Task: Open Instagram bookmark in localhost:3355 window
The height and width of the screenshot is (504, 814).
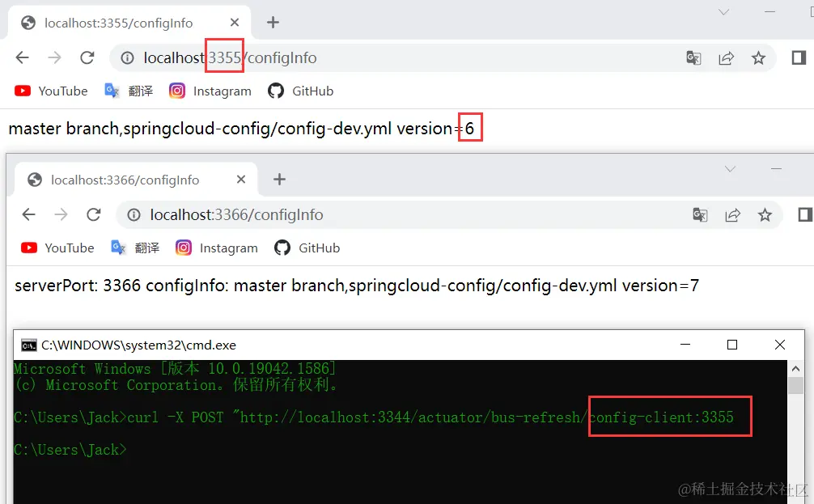Action: 210,91
